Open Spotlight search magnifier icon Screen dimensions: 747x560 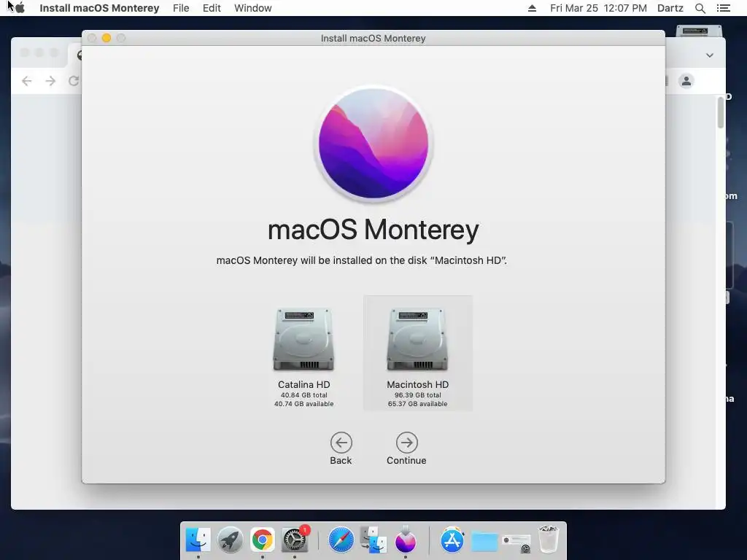click(x=700, y=8)
